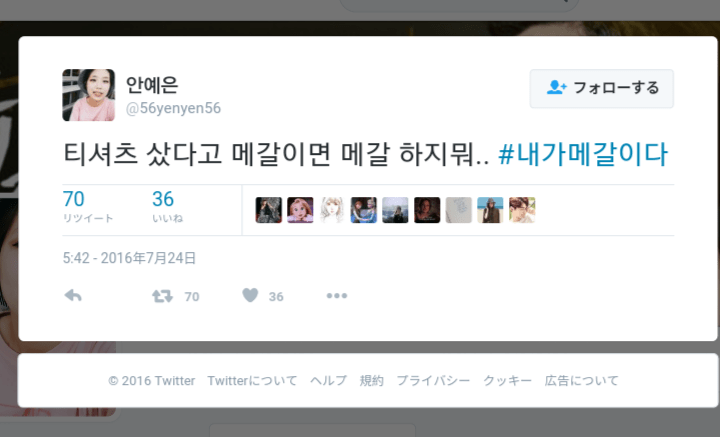Show the 70 リツイート retweet count list
720x437 pixels.
click(88, 206)
